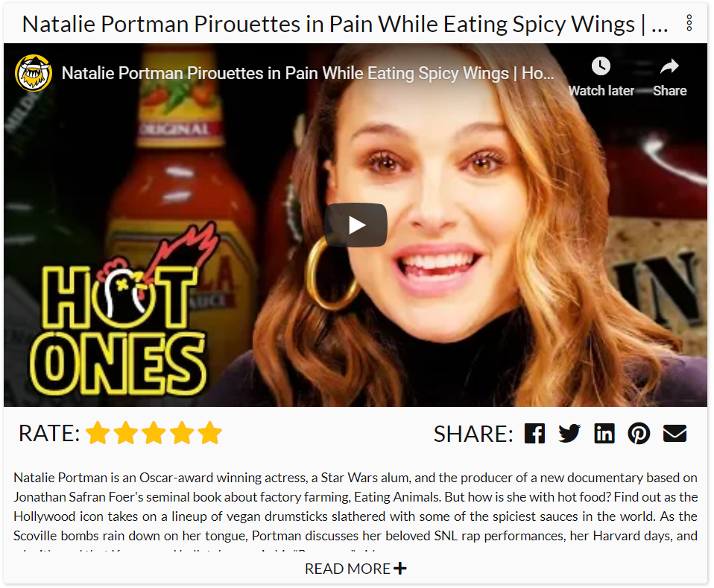Open the three-dot options menu
Image resolution: width=714 pixels, height=588 pixels.
click(x=689, y=23)
